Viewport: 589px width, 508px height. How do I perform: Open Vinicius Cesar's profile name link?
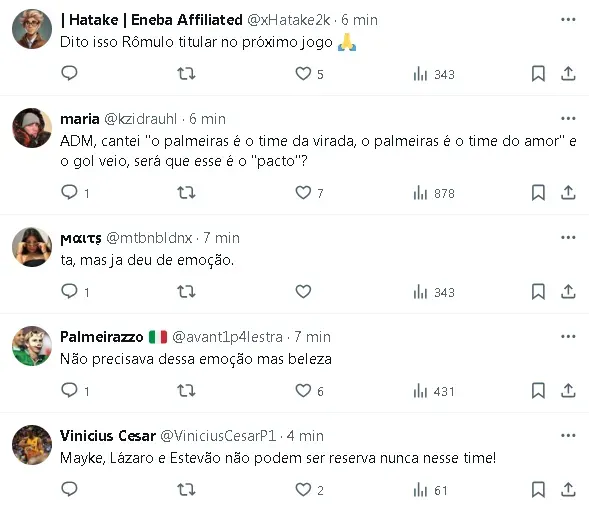coord(108,436)
